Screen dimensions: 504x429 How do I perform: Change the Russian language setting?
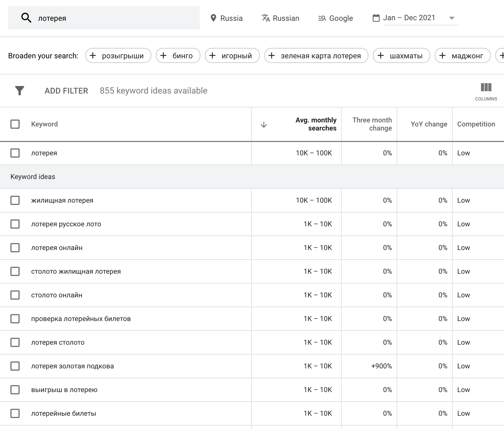[x=280, y=18]
